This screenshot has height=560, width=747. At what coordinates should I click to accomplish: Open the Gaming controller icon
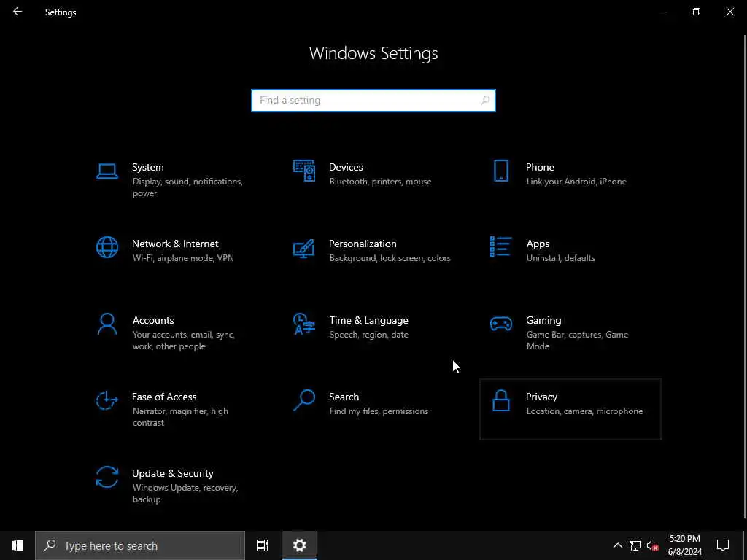point(500,324)
